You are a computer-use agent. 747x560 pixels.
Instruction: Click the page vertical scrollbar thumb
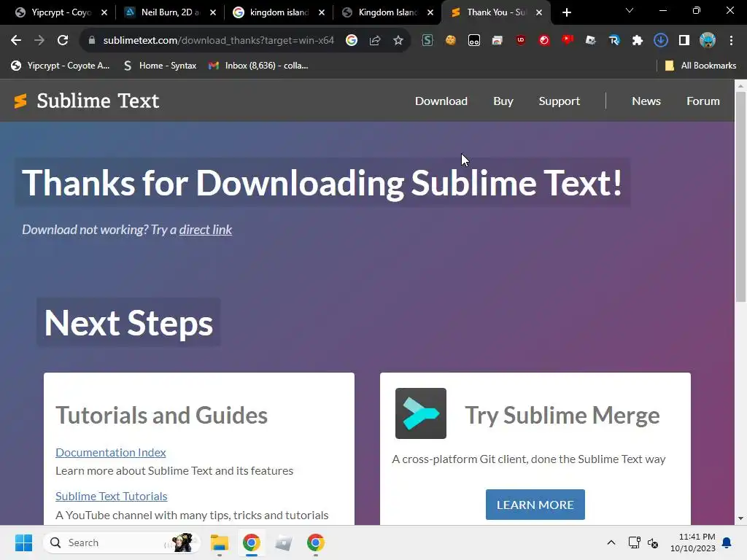click(x=740, y=196)
